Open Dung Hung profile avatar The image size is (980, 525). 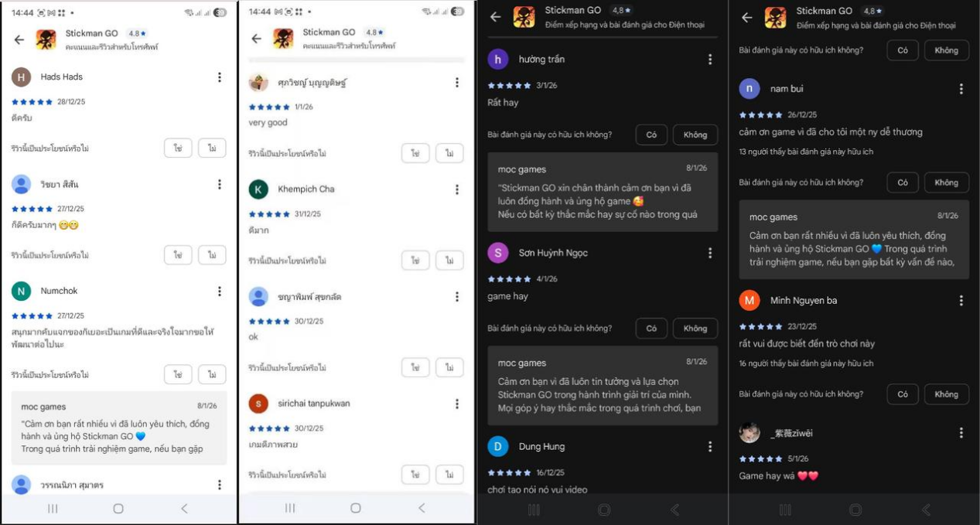click(x=498, y=447)
